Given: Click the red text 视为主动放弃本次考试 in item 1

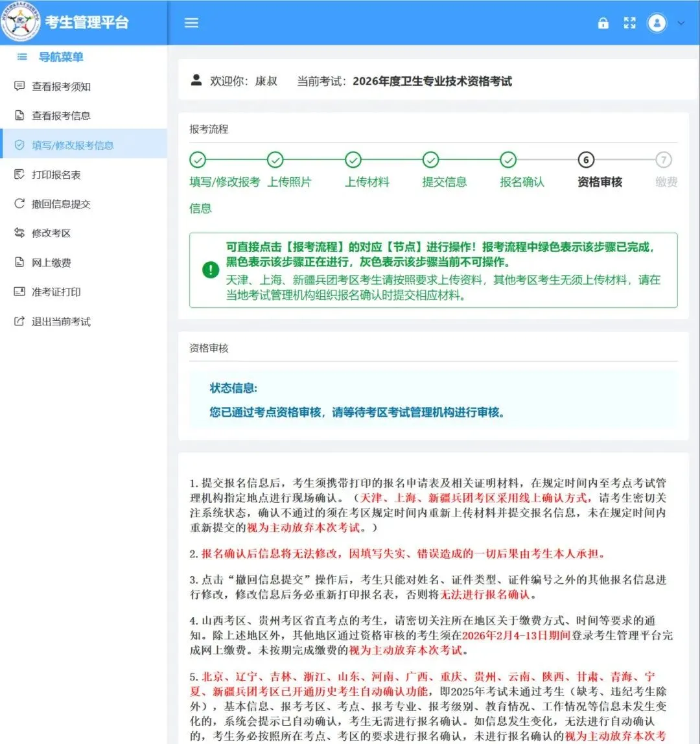Looking at the screenshot, I should pyautogui.click(x=304, y=528).
